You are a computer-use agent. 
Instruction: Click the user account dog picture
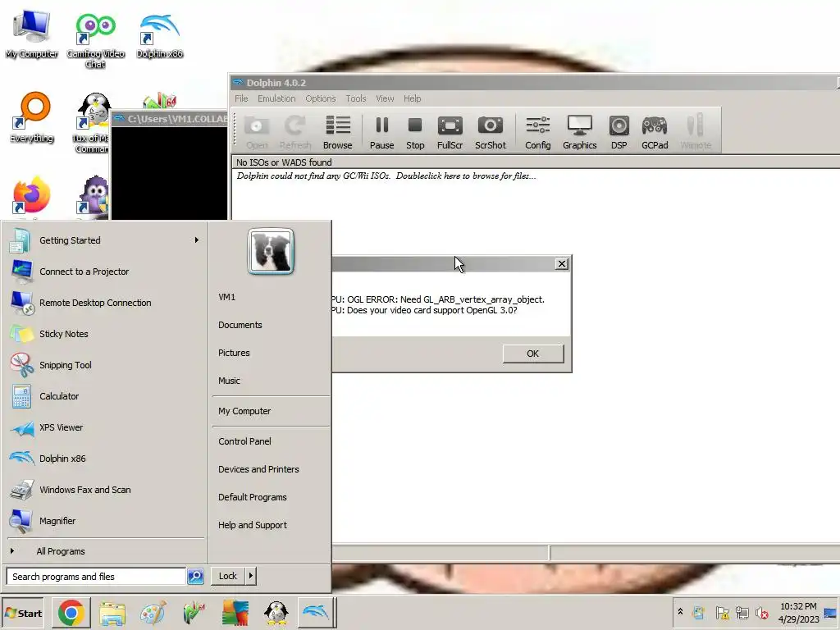point(271,251)
